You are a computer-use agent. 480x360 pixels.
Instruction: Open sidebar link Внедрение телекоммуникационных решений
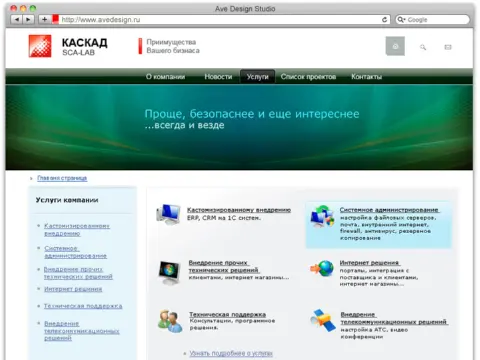click(82, 331)
